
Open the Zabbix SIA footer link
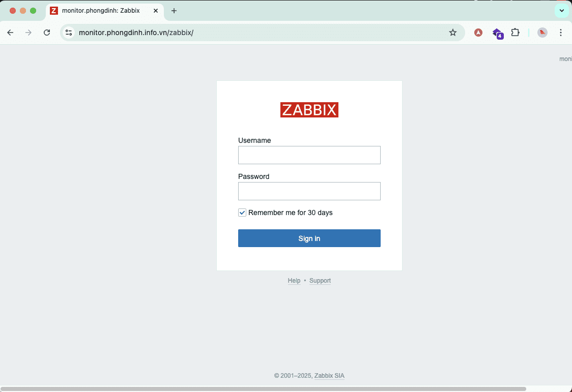[x=329, y=376]
